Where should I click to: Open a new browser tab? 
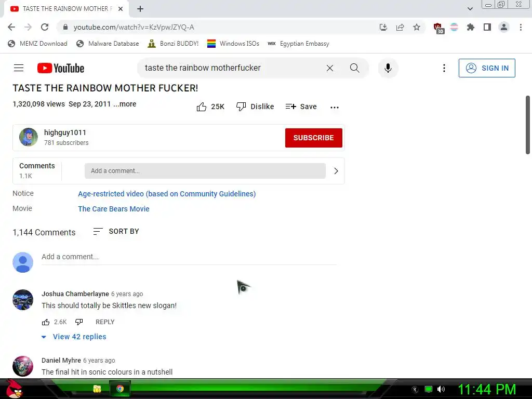point(140,9)
